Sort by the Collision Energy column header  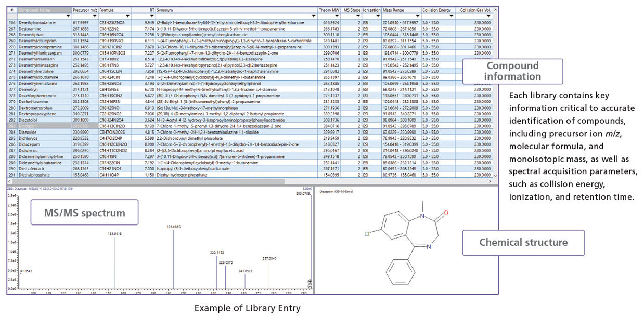pyautogui.click(x=439, y=10)
